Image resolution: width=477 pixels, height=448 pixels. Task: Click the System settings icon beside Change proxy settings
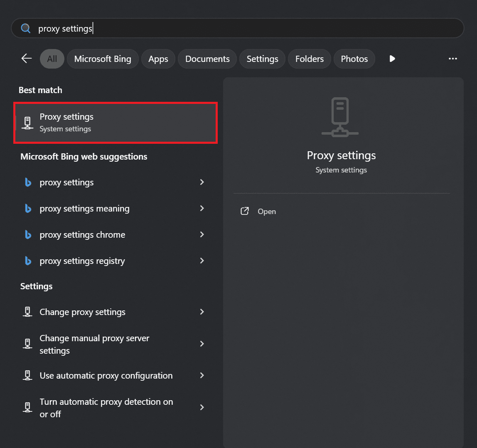pyautogui.click(x=27, y=312)
